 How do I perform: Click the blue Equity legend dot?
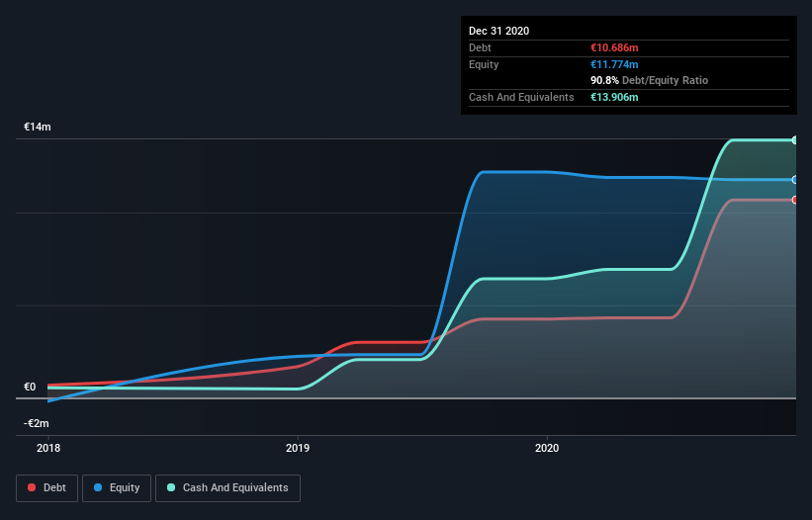pyautogui.click(x=98, y=487)
